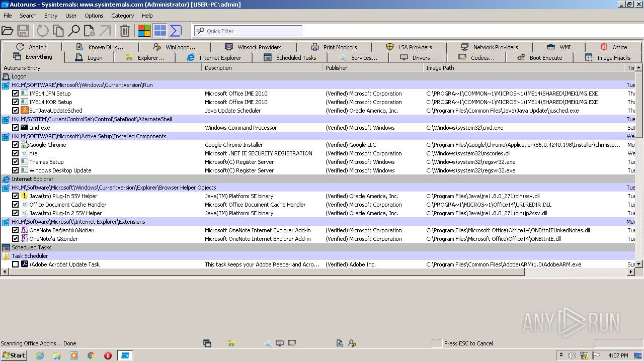644x362 pixels.
Task: Open the File menu
Action: (8, 16)
